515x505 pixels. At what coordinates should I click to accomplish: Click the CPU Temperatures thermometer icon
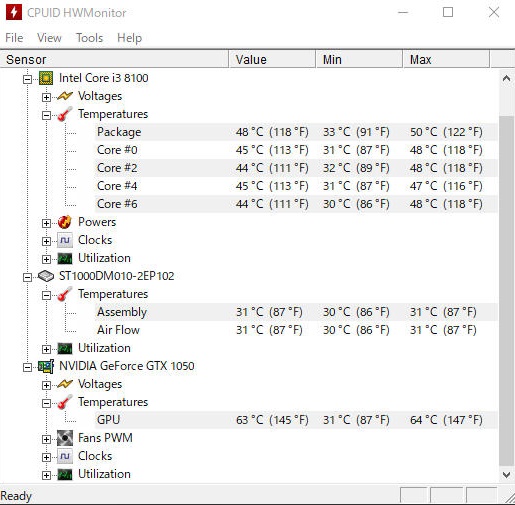(65, 114)
